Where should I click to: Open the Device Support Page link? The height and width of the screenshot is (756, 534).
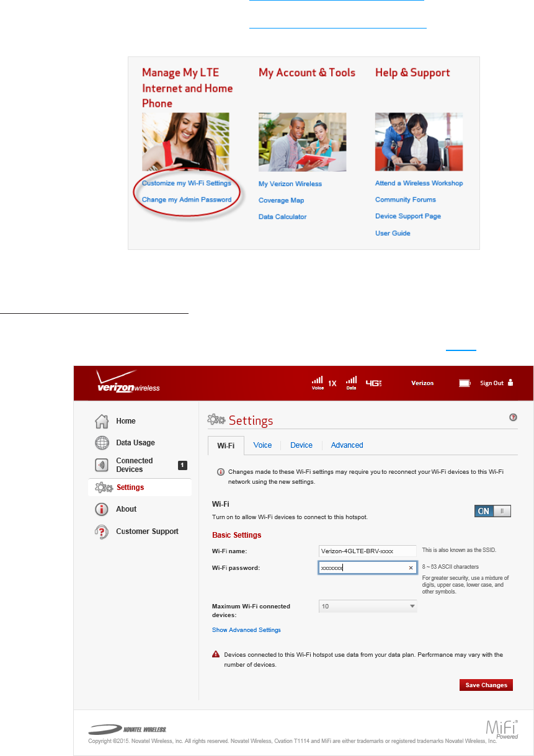(408, 216)
